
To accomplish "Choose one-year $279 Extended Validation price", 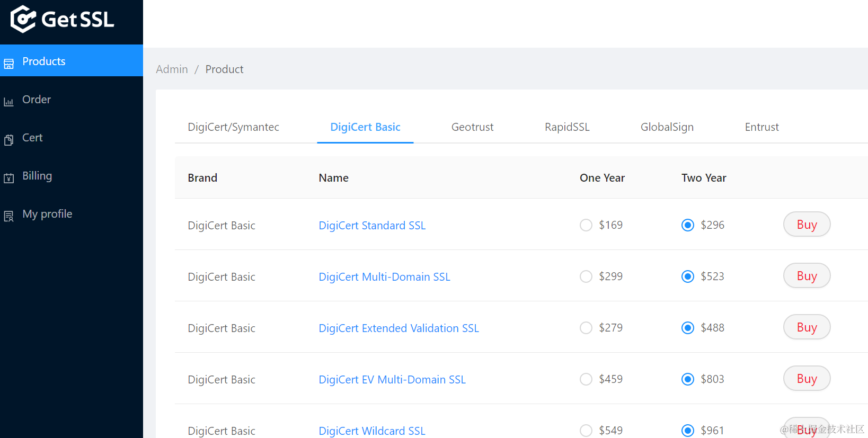I will click(x=586, y=328).
